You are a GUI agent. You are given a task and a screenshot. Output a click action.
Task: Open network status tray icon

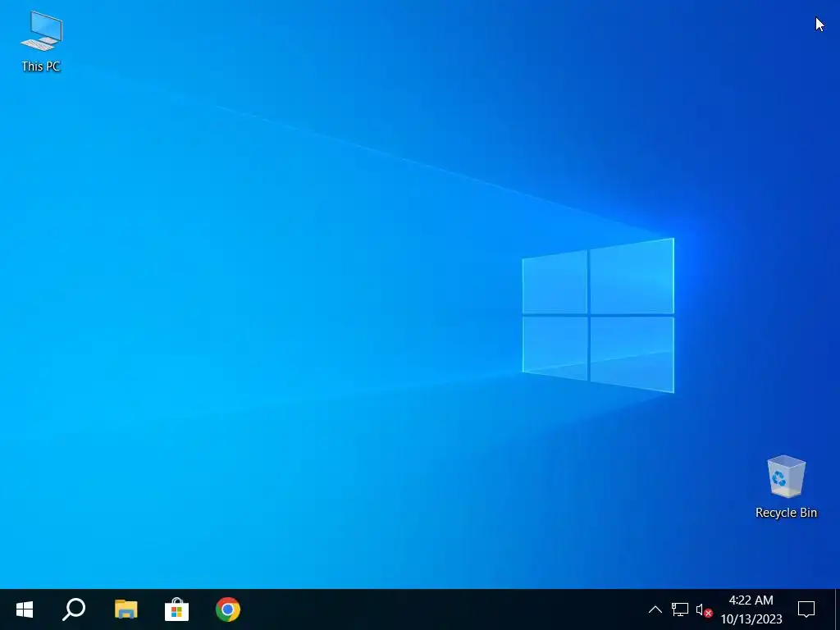pos(680,609)
